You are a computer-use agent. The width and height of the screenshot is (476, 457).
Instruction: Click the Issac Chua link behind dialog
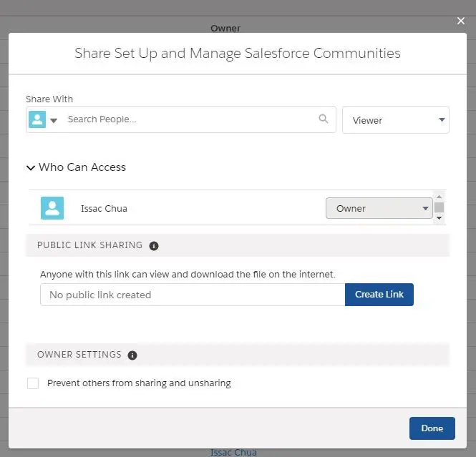233,453
